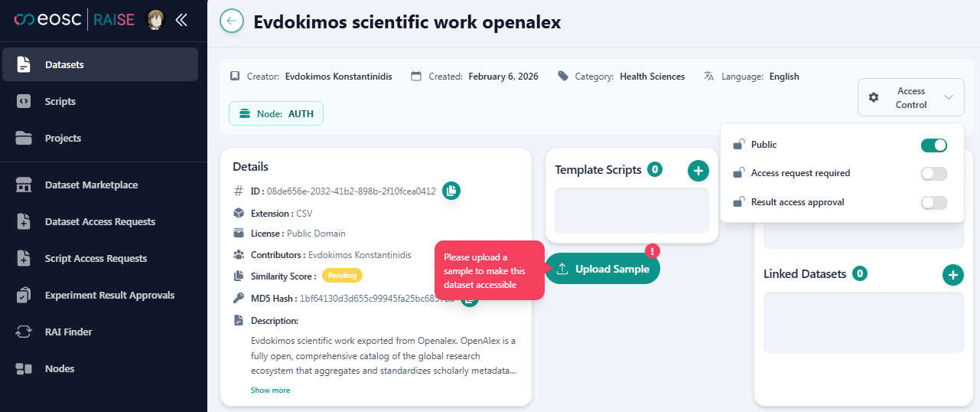Image resolution: width=980 pixels, height=412 pixels.
Task: Collapse the sidebar with double chevron
Action: tap(181, 21)
